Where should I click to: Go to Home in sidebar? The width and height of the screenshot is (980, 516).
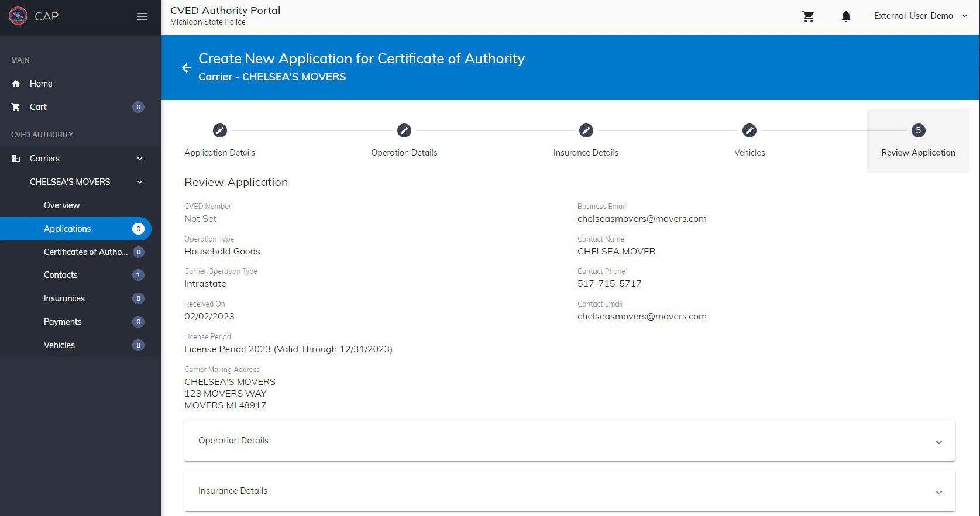(x=41, y=84)
